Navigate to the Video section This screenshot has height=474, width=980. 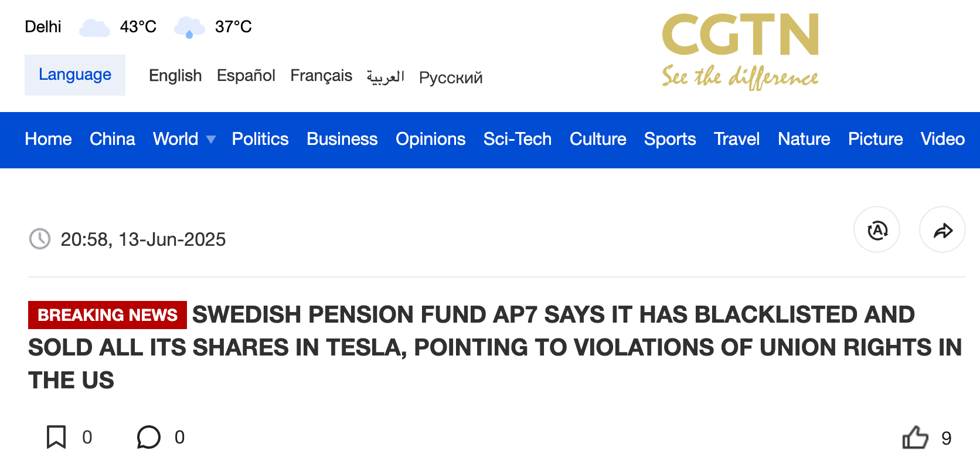[942, 139]
